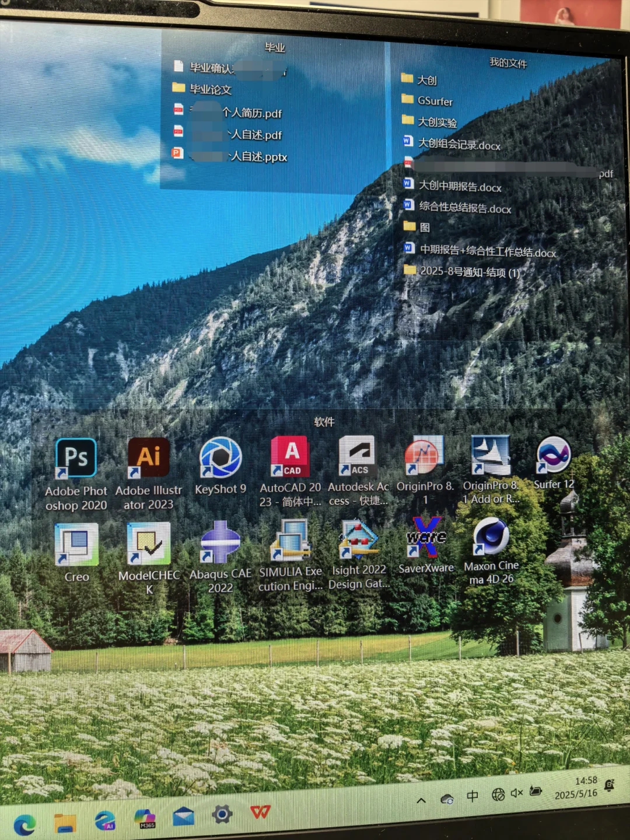Launch the AI Edge icon in taskbar
Screen dimensions: 630x840
[105, 820]
